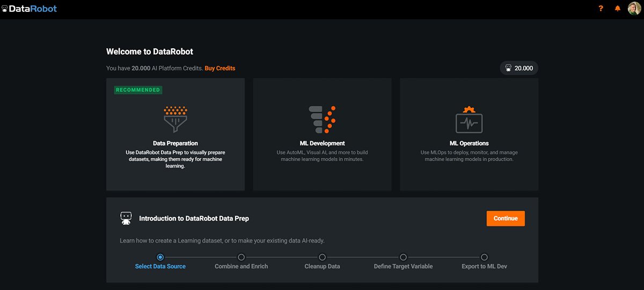
Task: Click the Learn how to create a Learning dataset text
Action: coord(222,241)
